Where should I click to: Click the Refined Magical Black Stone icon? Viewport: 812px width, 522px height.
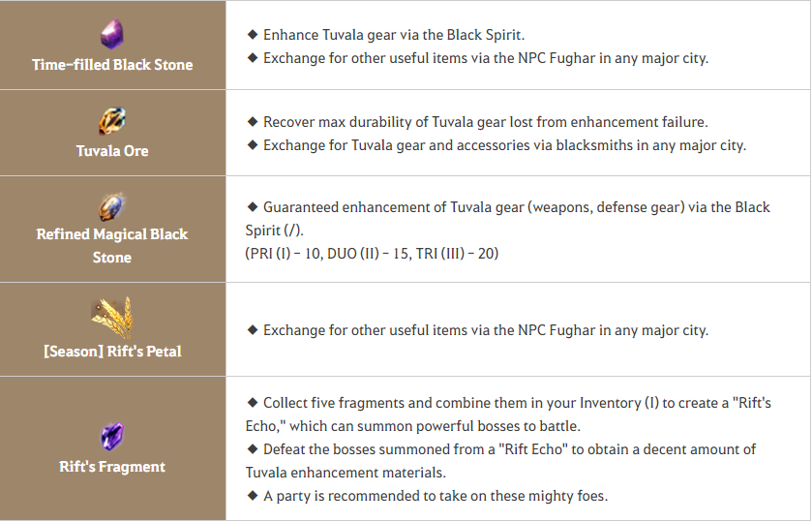[x=112, y=206]
